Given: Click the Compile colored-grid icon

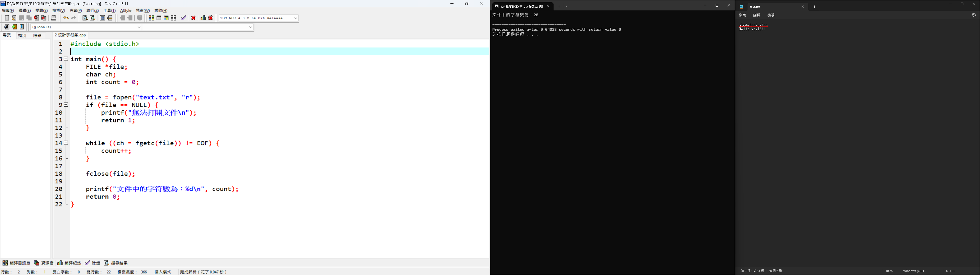Looking at the screenshot, I should (x=151, y=18).
